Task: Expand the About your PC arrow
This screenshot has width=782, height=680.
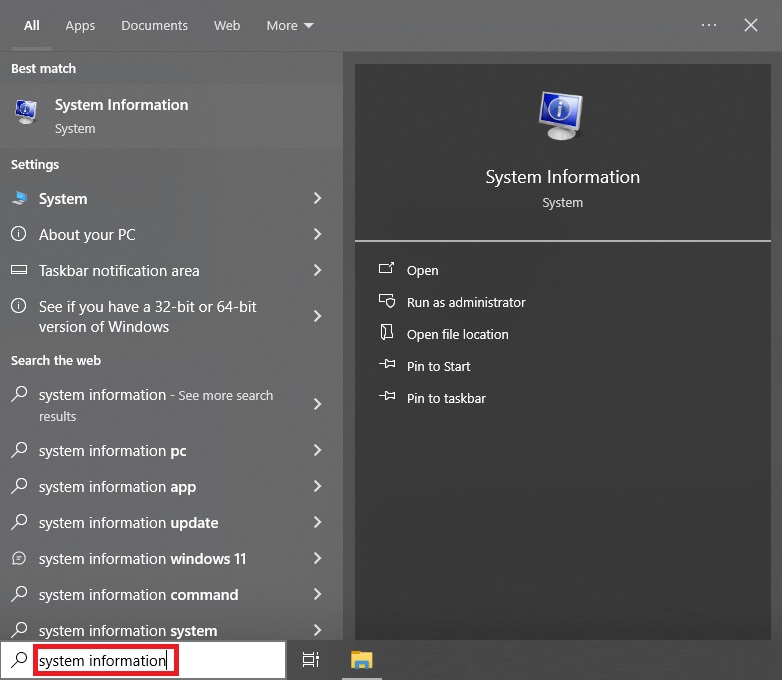Action: click(x=317, y=235)
